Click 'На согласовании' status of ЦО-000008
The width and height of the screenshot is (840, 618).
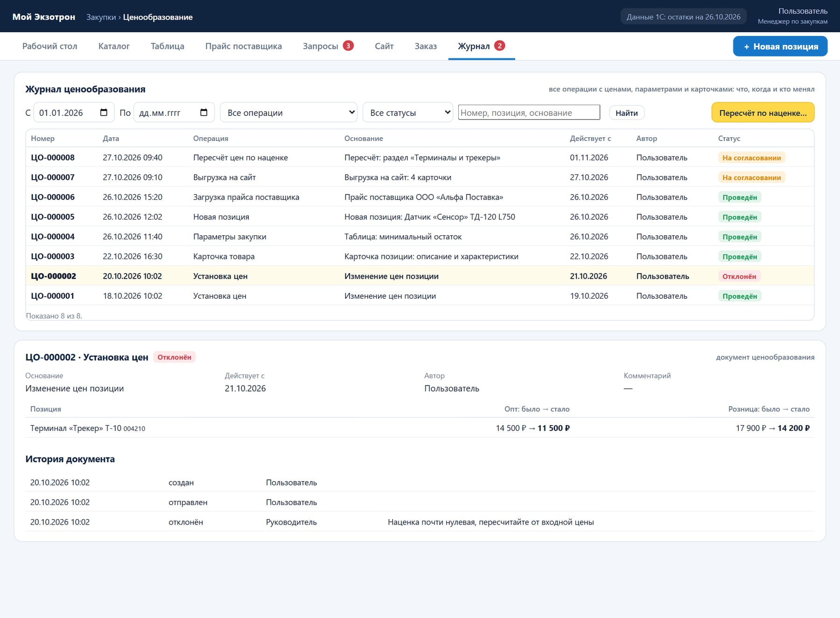tap(751, 158)
